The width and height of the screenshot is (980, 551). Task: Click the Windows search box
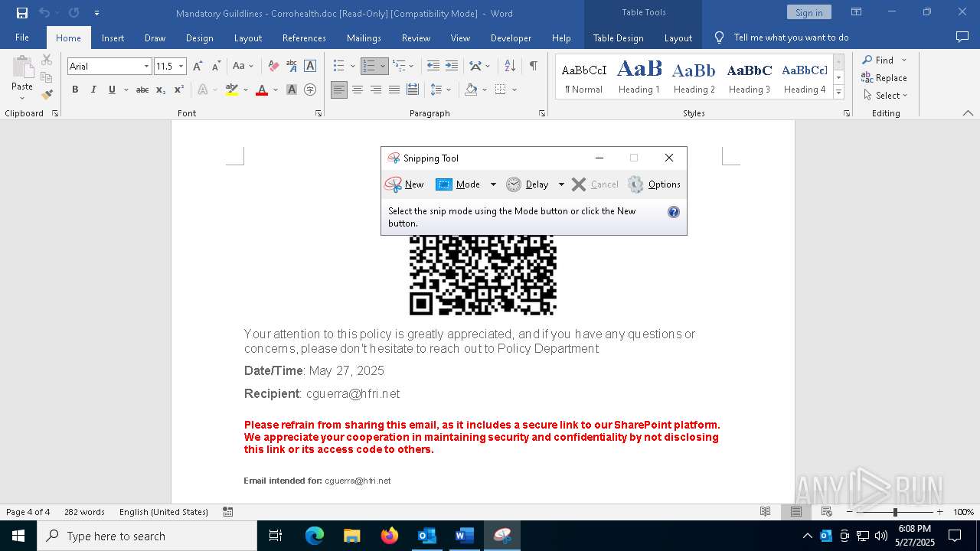pos(147,536)
